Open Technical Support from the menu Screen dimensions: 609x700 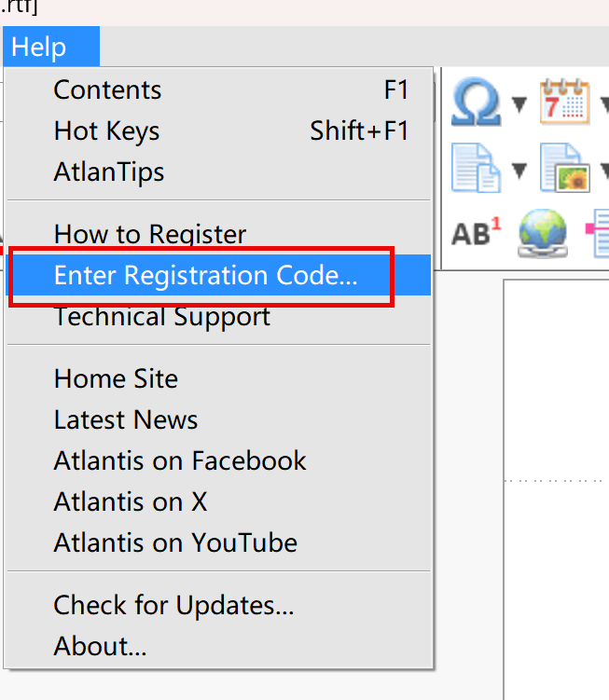pos(162,317)
